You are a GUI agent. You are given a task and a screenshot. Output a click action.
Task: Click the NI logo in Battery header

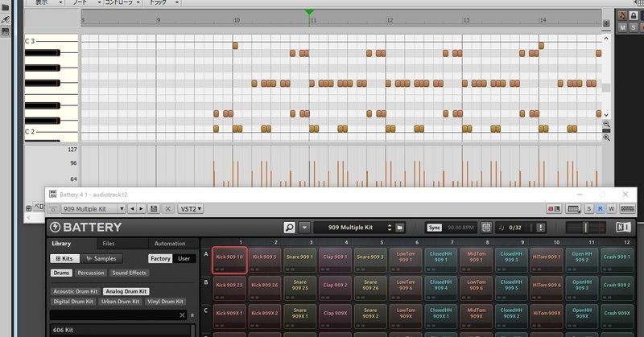(x=623, y=227)
